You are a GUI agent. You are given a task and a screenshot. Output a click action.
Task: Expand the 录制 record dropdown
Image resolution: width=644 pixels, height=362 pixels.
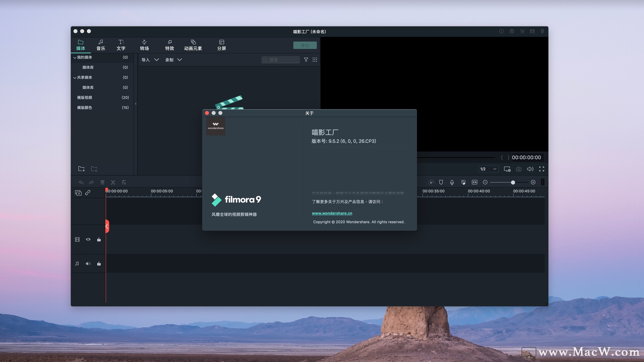pos(180,60)
